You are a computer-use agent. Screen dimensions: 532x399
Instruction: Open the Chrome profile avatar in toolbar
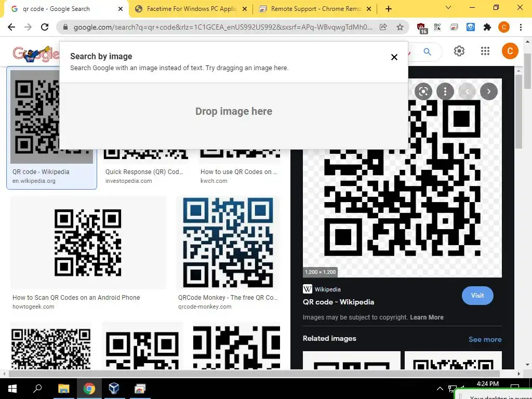tap(504, 27)
